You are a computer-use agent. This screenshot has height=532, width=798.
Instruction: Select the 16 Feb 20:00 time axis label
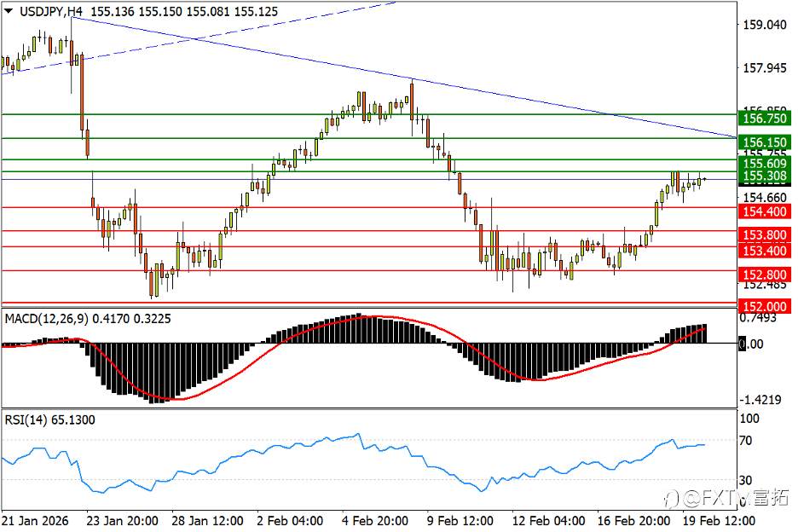tap(633, 521)
